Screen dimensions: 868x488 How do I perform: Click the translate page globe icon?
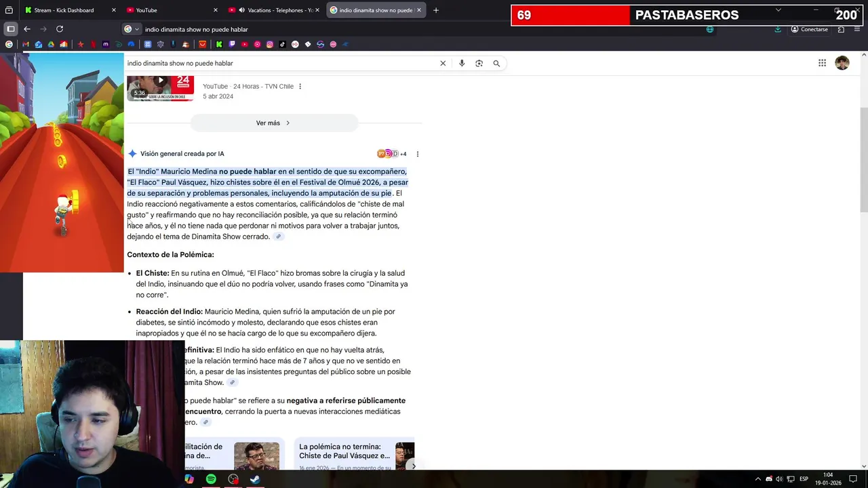pos(710,29)
